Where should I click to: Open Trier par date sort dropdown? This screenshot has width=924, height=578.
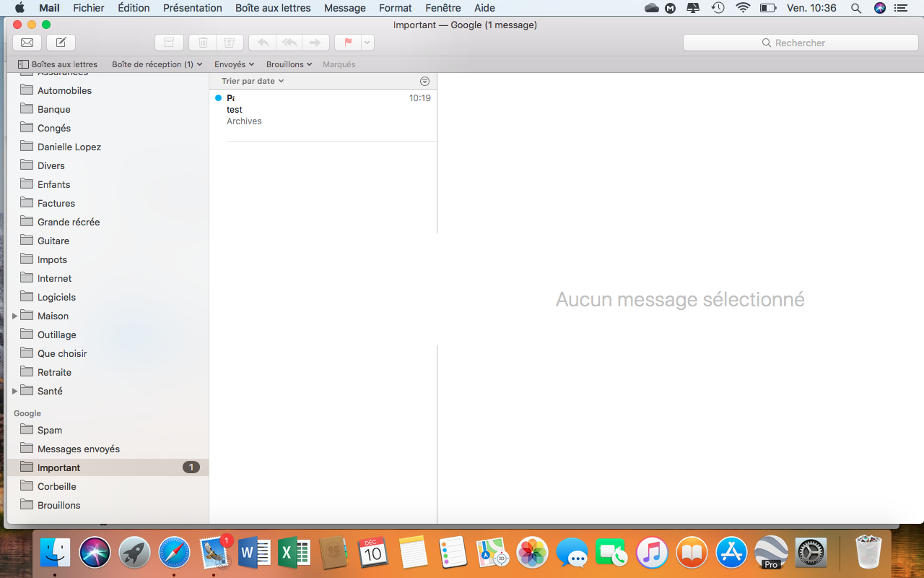[x=253, y=81]
